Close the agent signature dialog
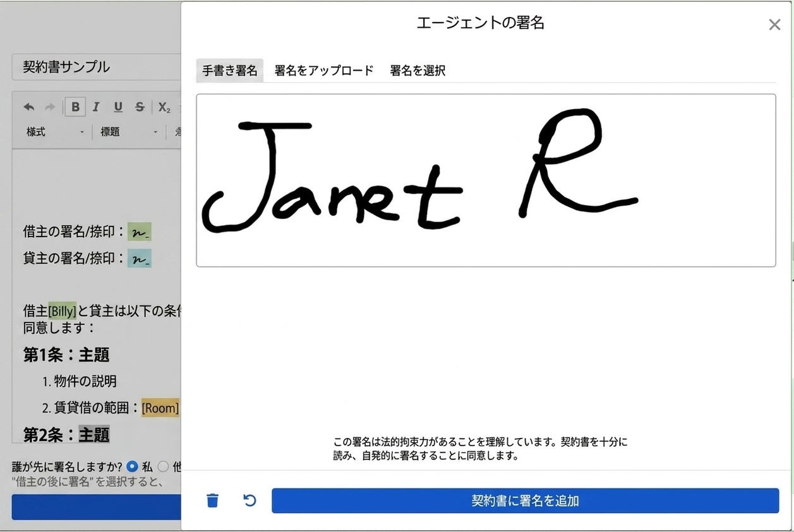Image resolution: width=794 pixels, height=532 pixels. 774,25
